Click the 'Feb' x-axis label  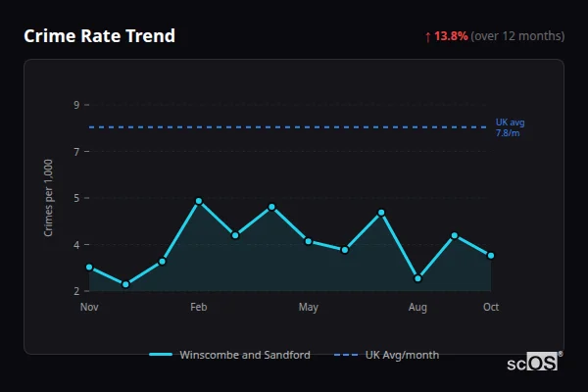[x=199, y=307]
